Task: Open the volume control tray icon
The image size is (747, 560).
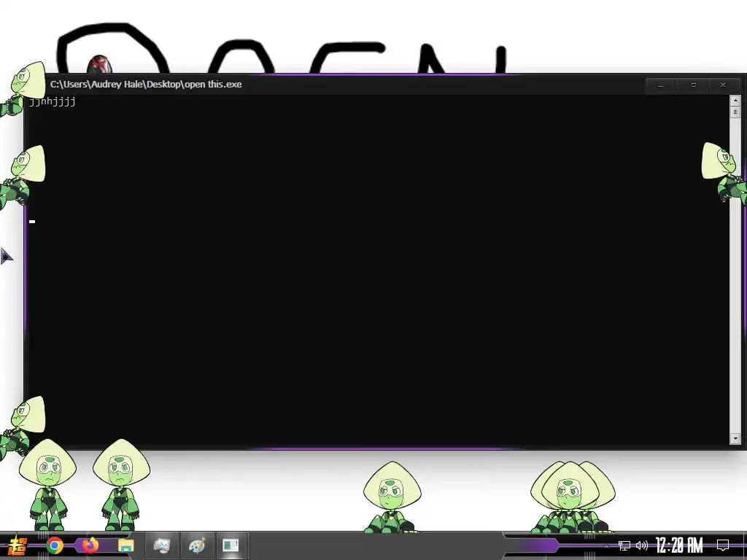Action: coord(642,545)
